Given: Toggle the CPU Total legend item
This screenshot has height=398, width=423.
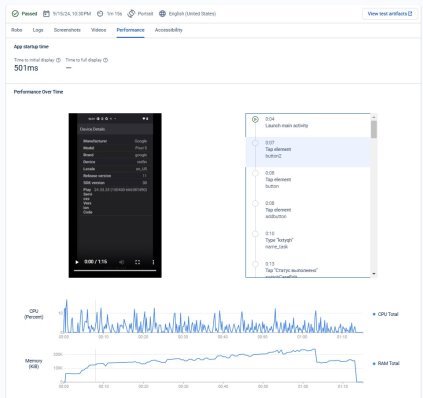Looking at the screenshot, I should coord(385,314).
